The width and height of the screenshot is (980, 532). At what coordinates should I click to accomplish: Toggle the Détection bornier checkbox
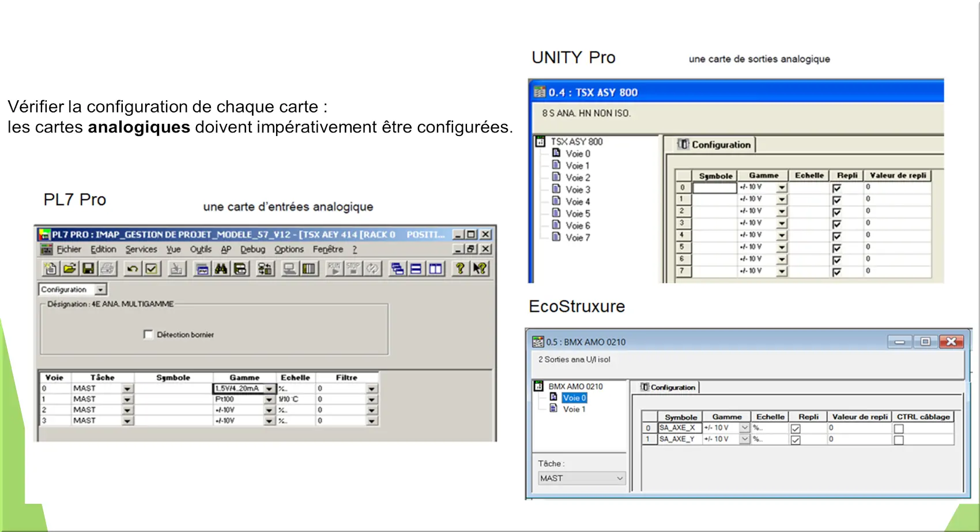click(148, 334)
